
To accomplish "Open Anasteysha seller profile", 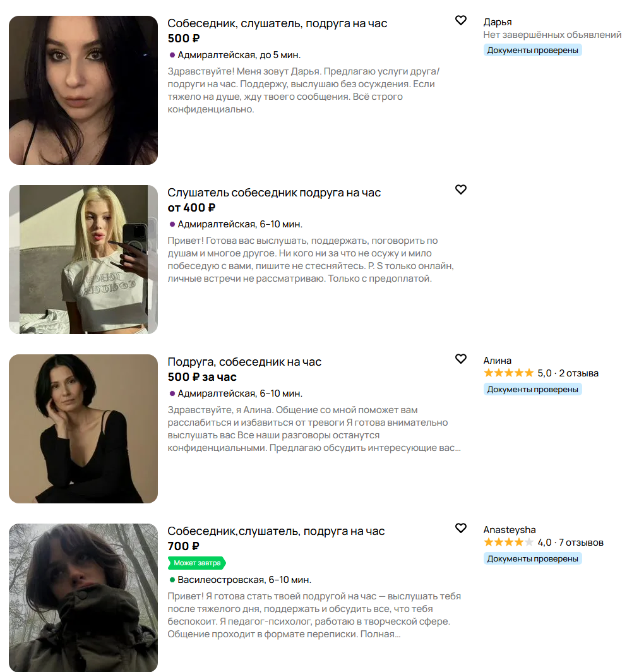I will pos(509,530).
